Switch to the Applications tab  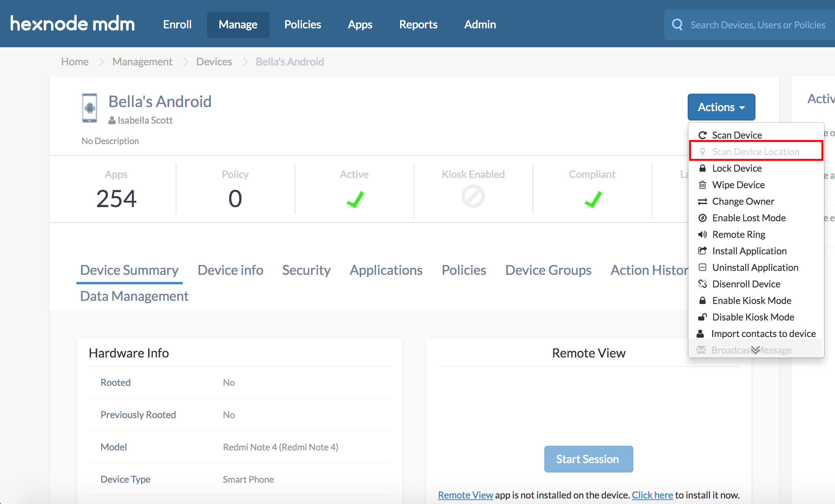386,270
